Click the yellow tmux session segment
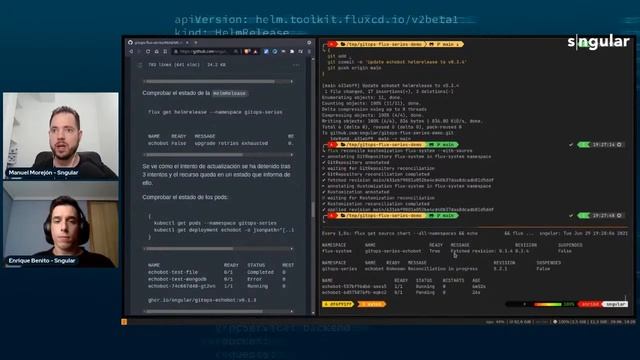 coord(338,304)
